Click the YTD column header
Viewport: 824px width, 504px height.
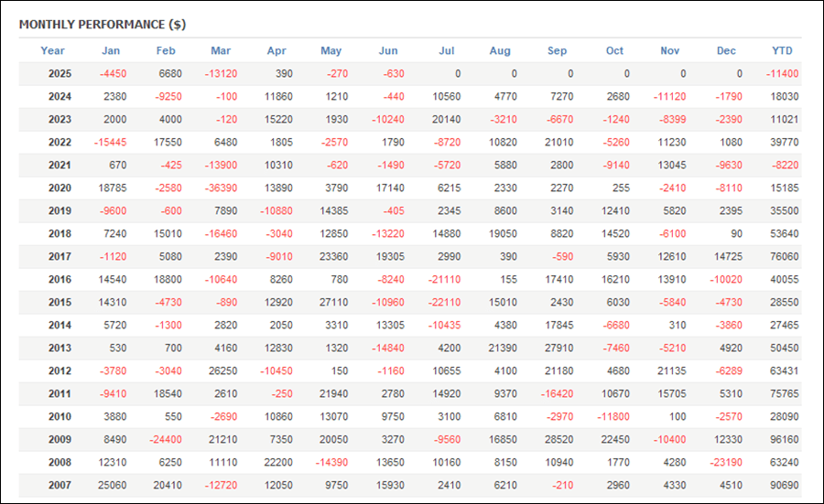click(x=782, y=50)
